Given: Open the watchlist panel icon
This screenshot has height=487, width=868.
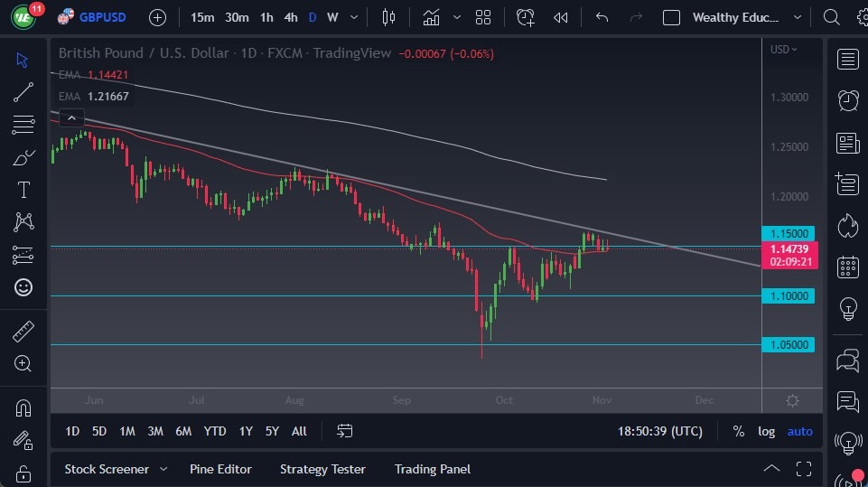Looking at the screenshot, I should [x=847, y=60].
